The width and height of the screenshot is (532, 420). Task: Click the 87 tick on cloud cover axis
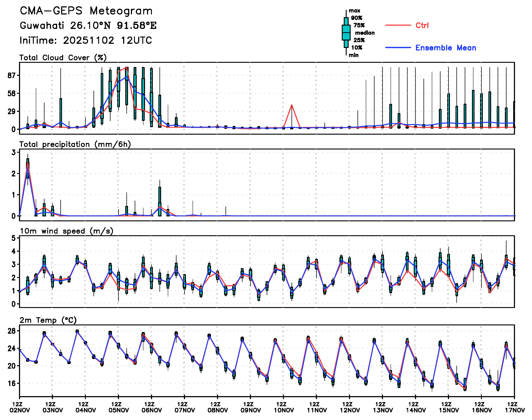pos(11,75)
